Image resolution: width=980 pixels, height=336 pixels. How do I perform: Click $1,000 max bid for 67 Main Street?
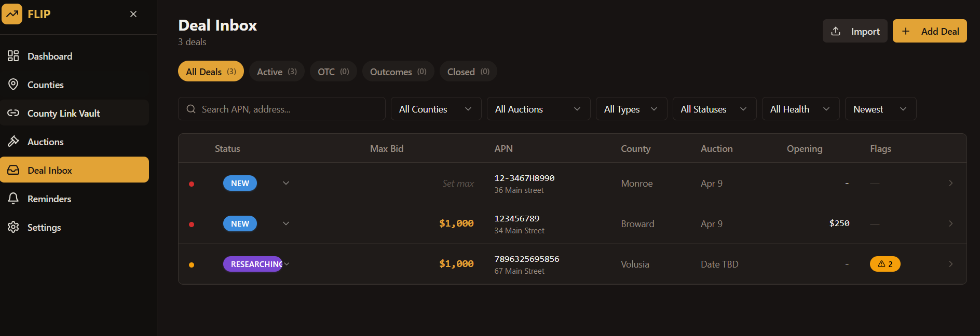point(456,264)
